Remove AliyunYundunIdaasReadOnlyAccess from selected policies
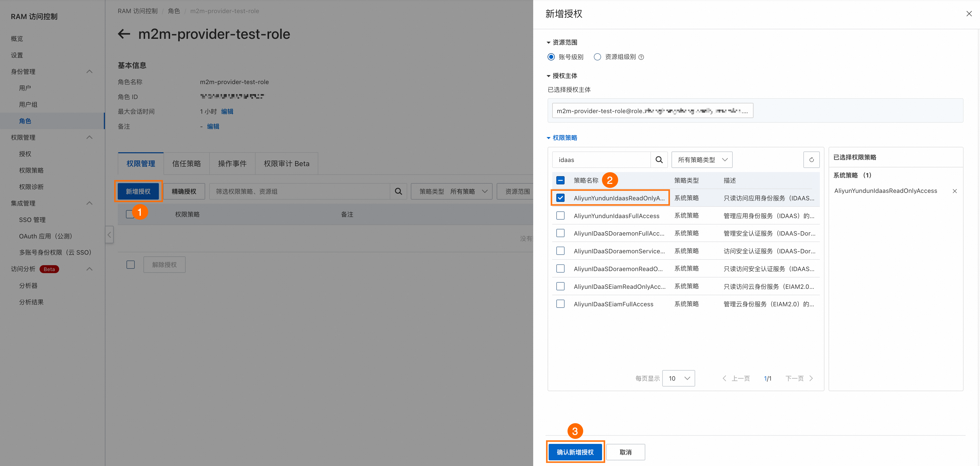 pyautogui.click(x=954, y=191)
